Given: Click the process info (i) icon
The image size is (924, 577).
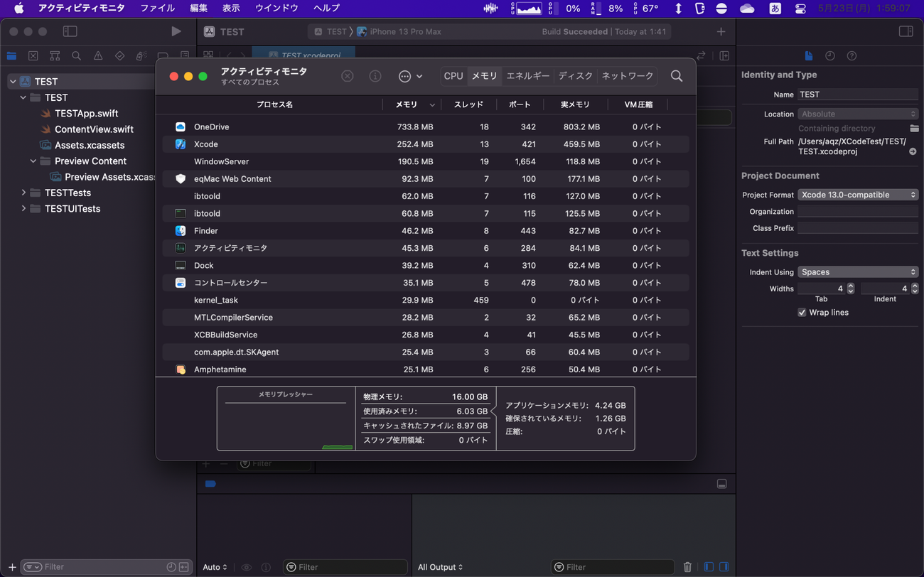Looking at the screenshot, I should click(x=375, y=76).
